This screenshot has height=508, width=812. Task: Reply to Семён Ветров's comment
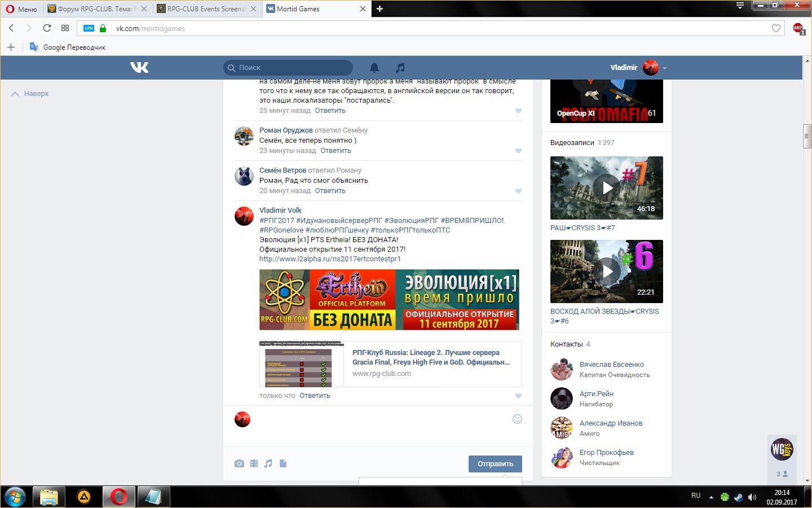tap(330, 191)
